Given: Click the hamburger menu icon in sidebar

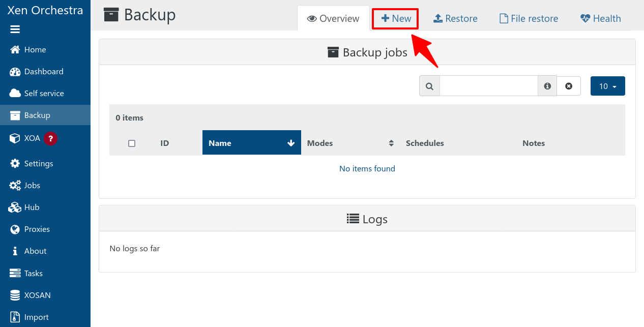Looking at the screenshot, I should click(15, 29).
